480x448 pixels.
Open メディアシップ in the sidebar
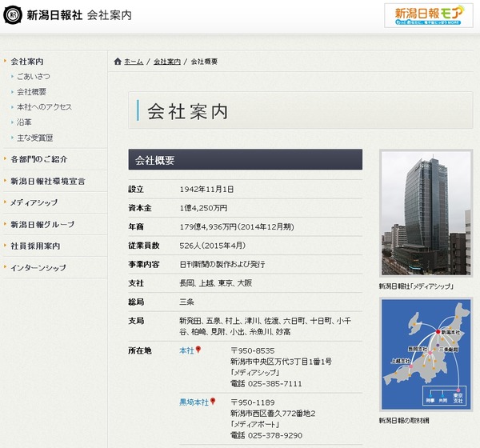(x=34, y=202)
